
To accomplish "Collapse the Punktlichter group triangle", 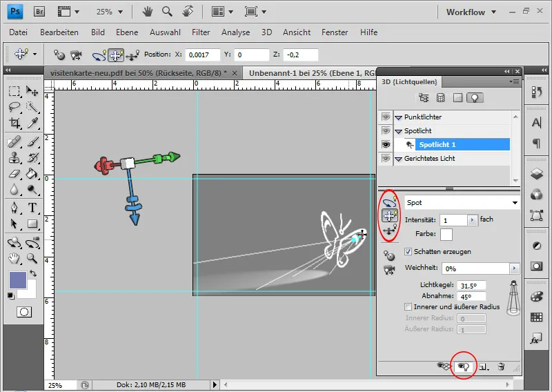I will coord(398,117).
